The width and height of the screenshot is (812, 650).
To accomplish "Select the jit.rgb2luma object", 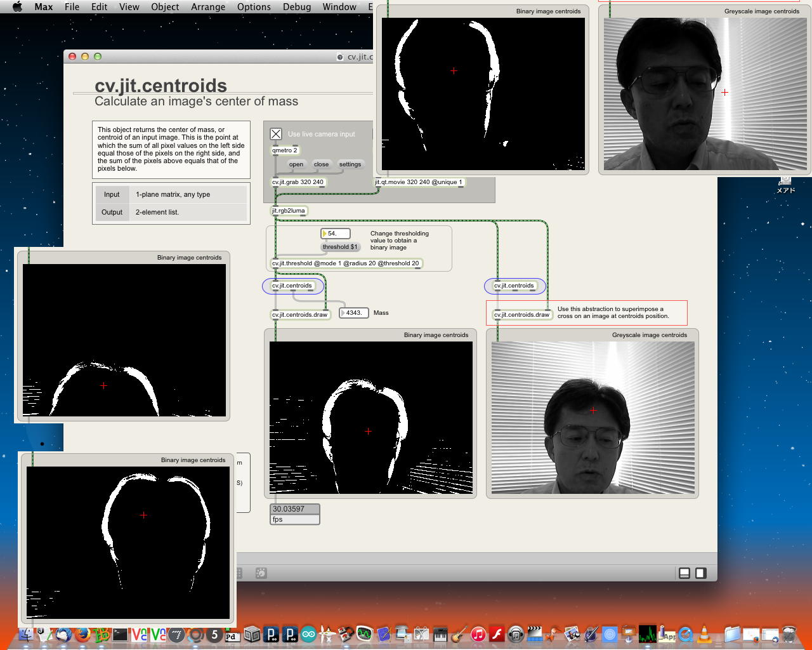I will pos(289,211).
